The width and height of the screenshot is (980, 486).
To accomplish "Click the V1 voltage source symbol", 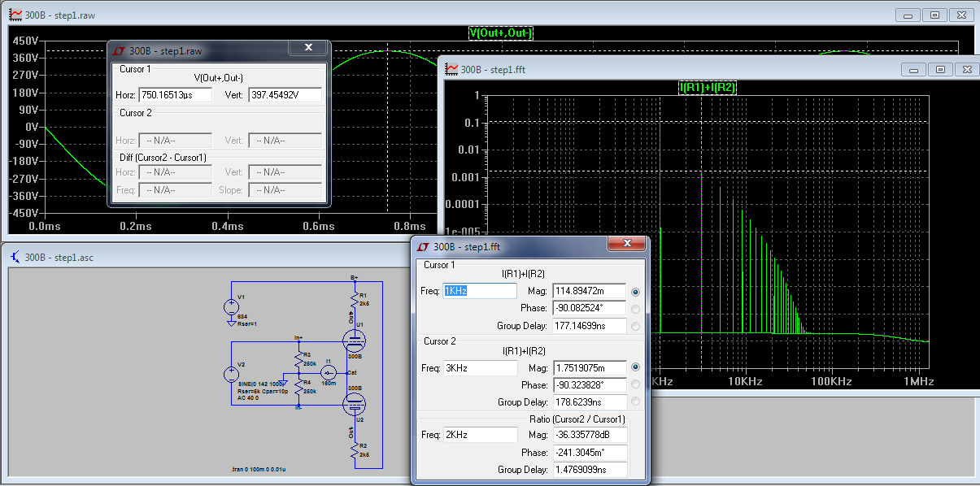I will [231, 308].
